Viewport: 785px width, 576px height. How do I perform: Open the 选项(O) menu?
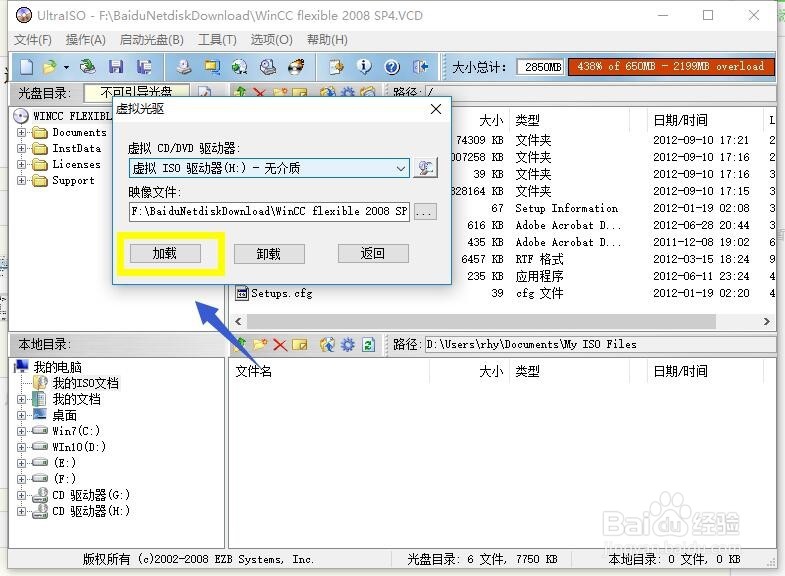click(x=271, y=40)
